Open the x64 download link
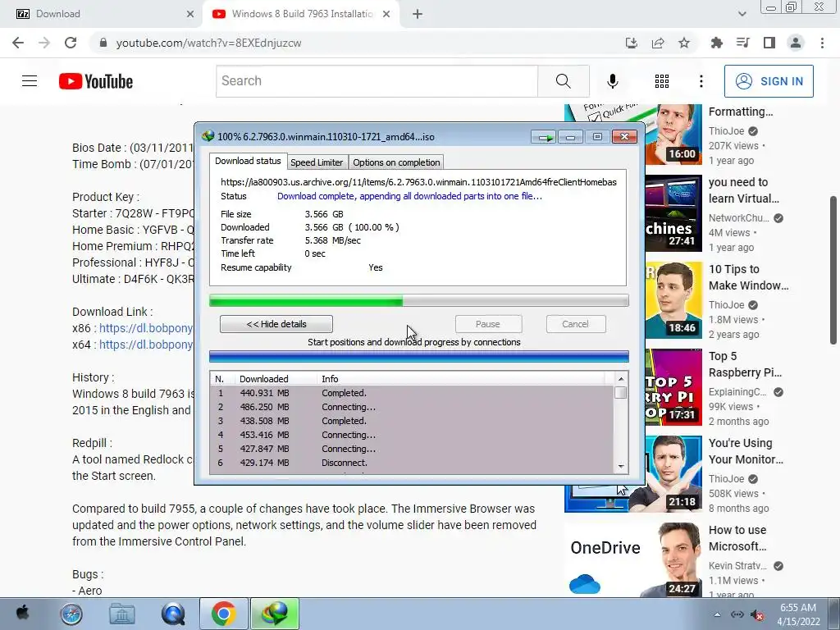The width and height of the screenshot is (840, 630). click(x=146, y=345)
